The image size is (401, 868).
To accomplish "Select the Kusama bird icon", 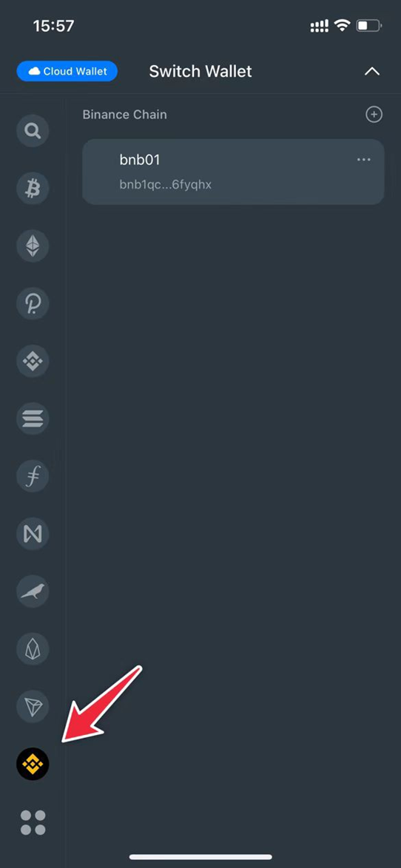I will 33,591.
